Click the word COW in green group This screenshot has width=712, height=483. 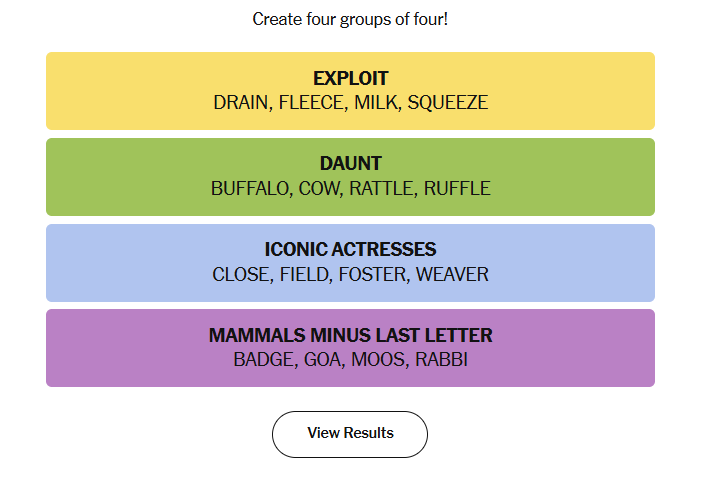pyautogui.click(x=320, y=188)
